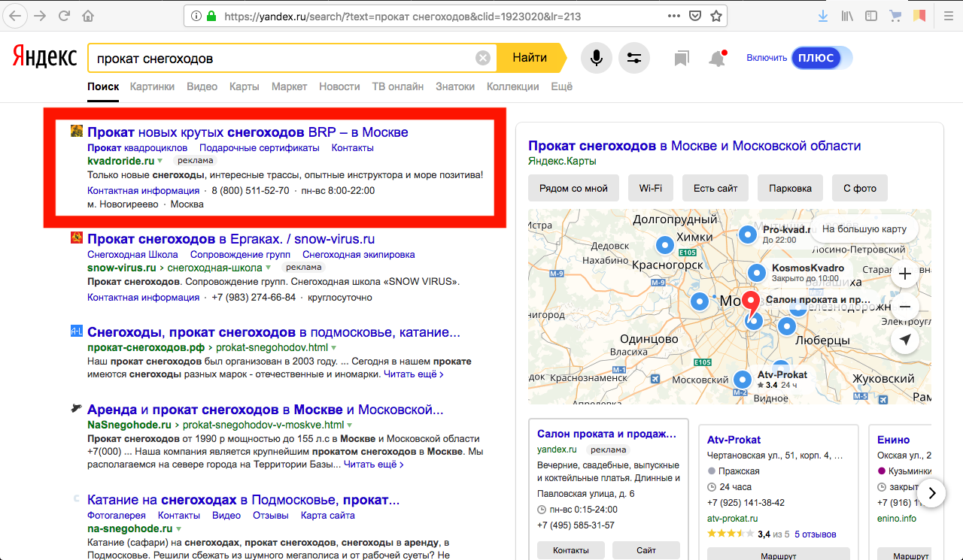The width and height of the screenshot is (963, 560).
Task: Switch to the Карты tab
Action: (245, 86)
